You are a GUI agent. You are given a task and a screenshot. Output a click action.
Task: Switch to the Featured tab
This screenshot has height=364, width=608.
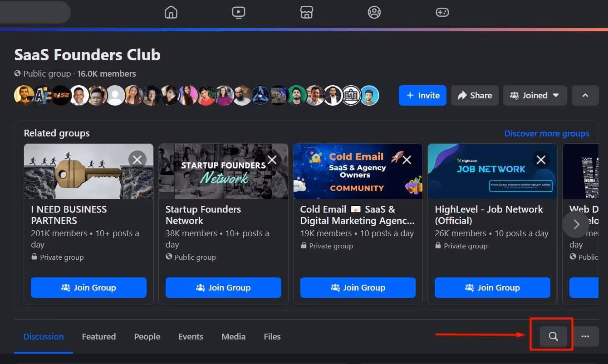99,336
